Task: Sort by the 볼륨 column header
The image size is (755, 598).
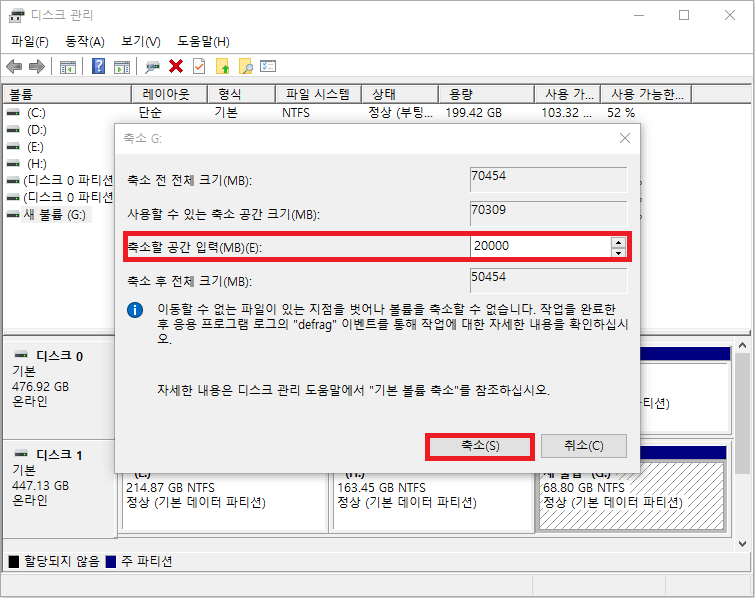Action: pos(67,94)
